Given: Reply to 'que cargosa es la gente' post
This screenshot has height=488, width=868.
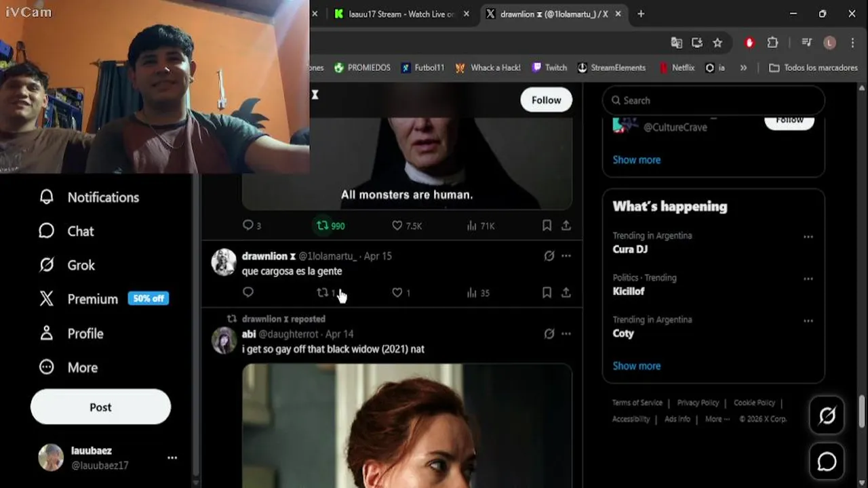Looking at the screenshot, I should (x=248, y=292).
